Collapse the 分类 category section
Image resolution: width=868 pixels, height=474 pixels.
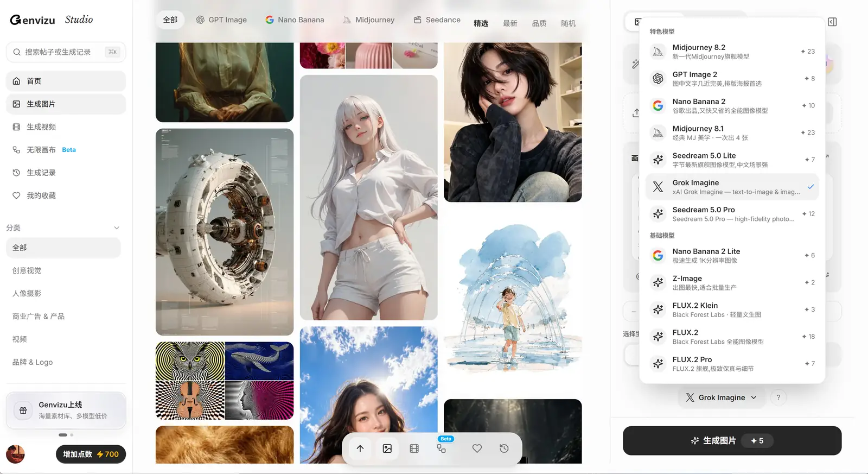click(117, 228)
